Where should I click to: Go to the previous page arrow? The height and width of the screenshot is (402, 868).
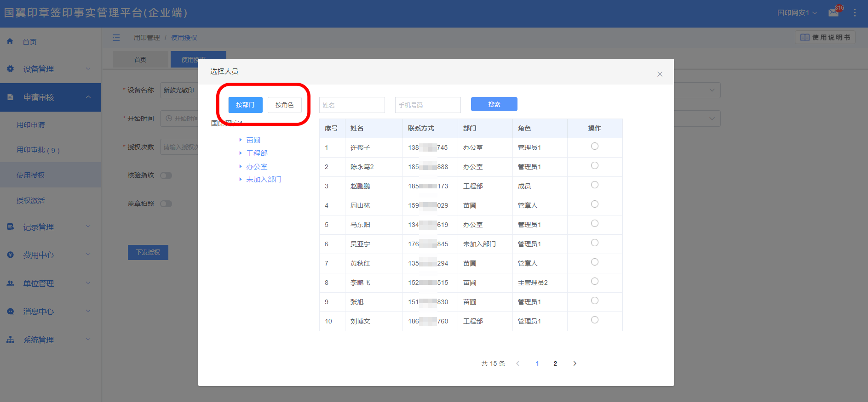point(518,363)
